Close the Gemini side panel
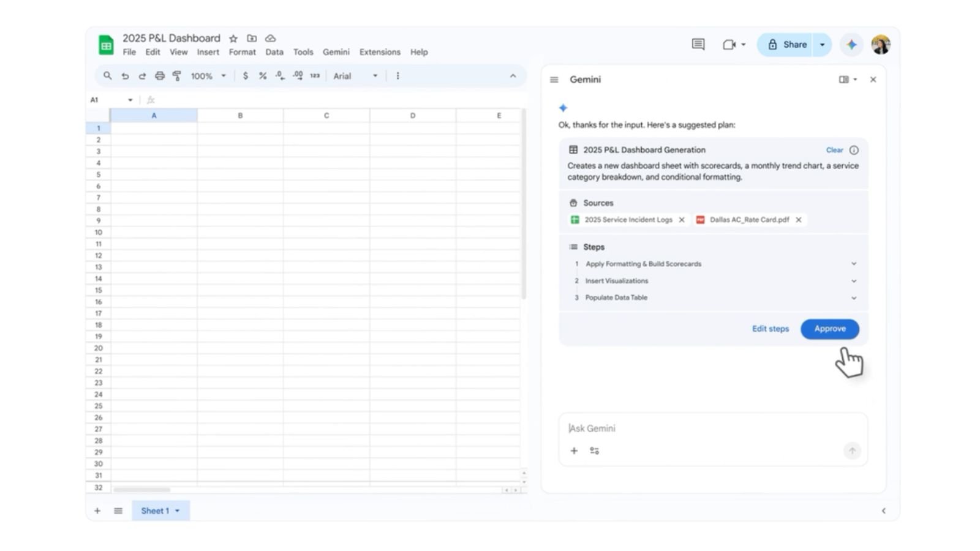Viewport: 980px width, 551px height. 873,80
